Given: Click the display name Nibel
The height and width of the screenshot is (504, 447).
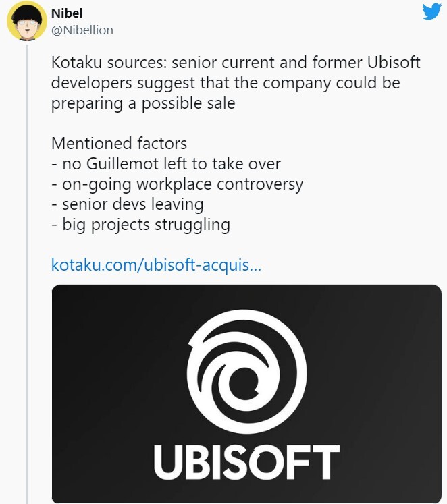Looking at the screenshot, I should (x=67, y=13).
